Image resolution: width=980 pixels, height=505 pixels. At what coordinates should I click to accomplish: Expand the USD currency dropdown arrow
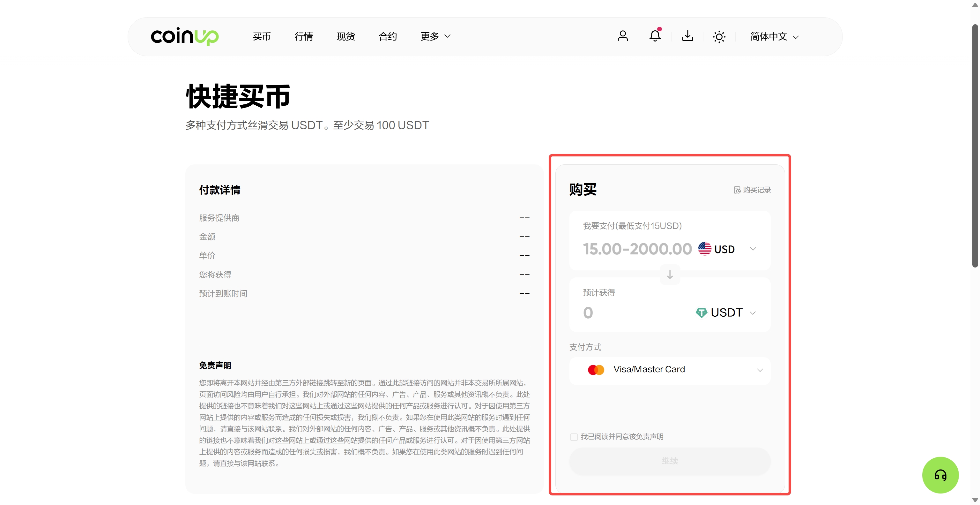click(x=753, y=249)
